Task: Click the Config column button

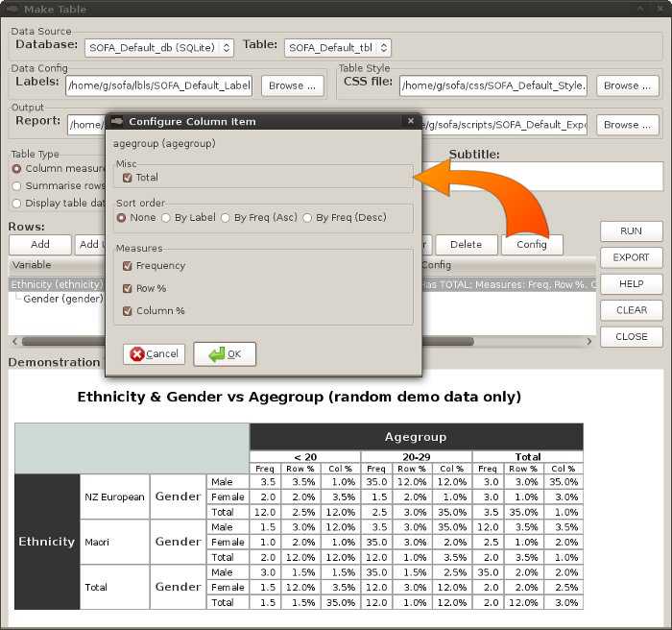Action: pyautogui.click(x=532, y=245)
